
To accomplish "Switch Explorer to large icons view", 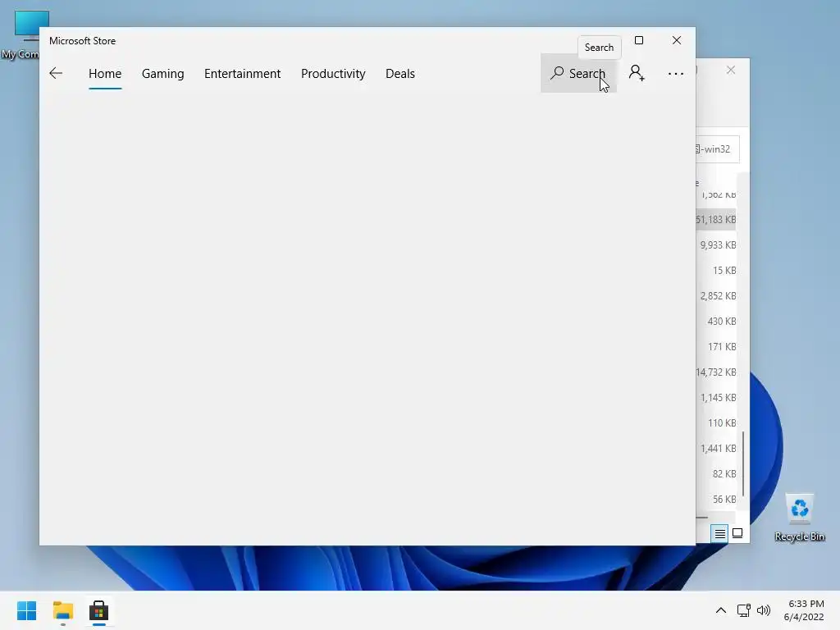I will tap(737, 533).
